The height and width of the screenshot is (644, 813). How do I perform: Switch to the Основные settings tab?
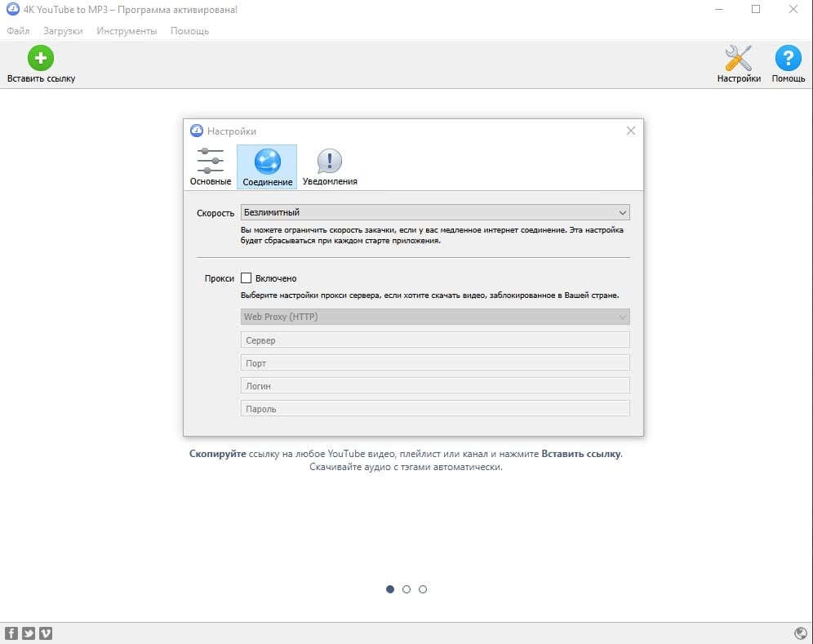pyautogui.click(x=211, y=167)
